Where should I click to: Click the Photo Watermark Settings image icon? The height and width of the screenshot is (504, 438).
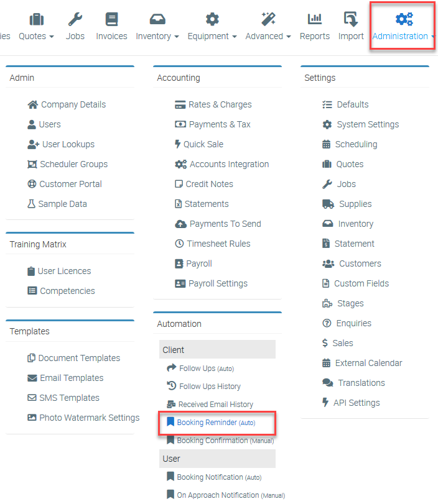coord(32,418)
